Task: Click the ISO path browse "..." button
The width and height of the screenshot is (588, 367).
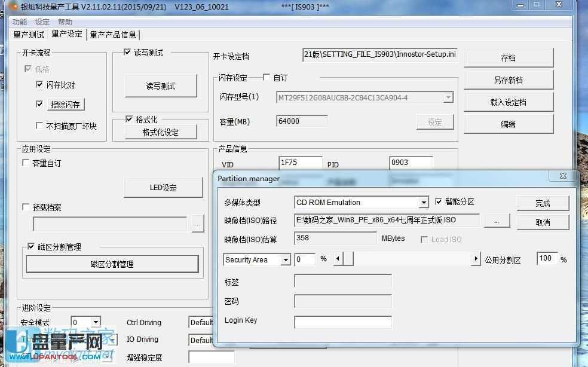Action: [x=497, y=221]
